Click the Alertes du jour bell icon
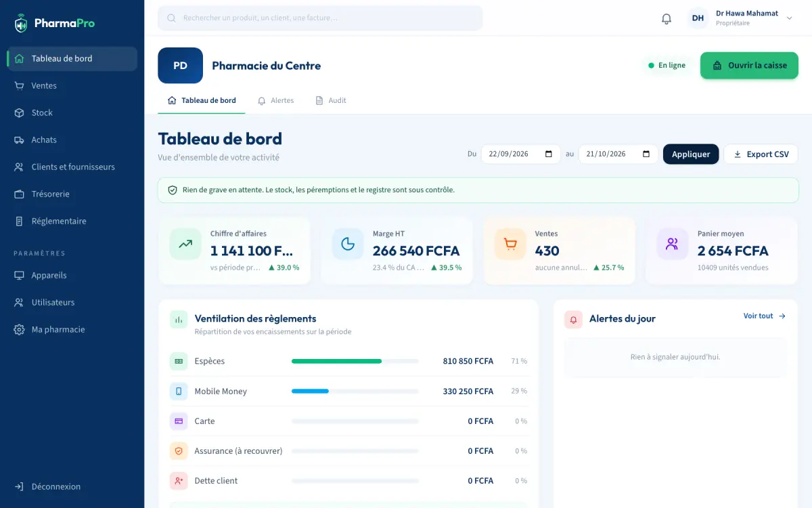The width and height of the screenshot is (812, 508). click(573, 320)
